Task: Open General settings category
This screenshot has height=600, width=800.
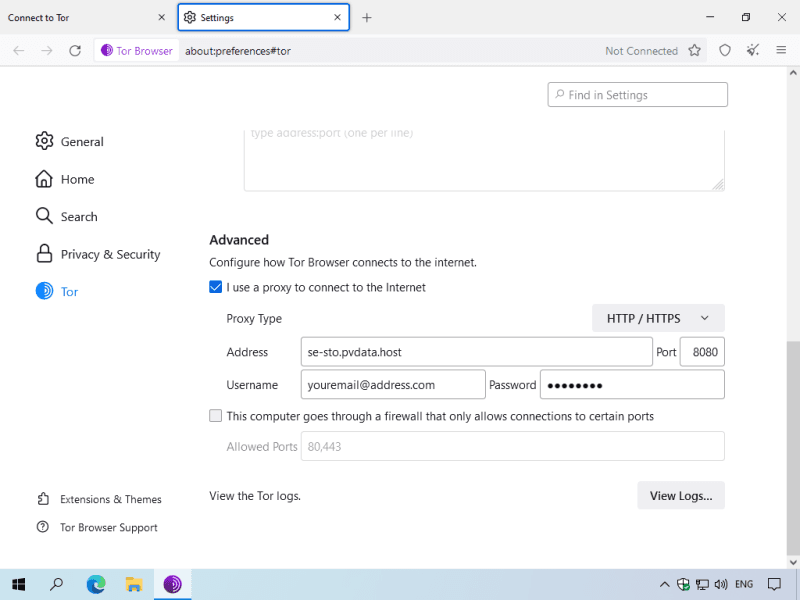Action: click(x=69, y=141)
